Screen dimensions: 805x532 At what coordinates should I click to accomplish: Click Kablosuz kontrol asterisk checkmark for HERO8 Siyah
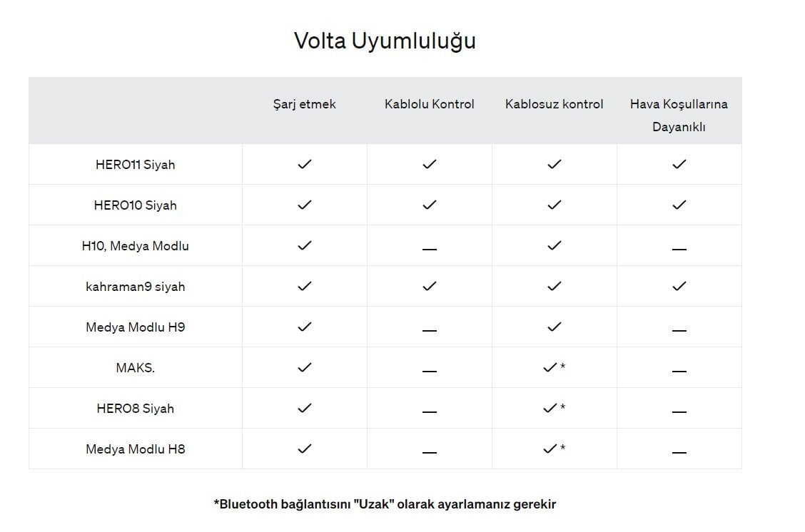554,408
